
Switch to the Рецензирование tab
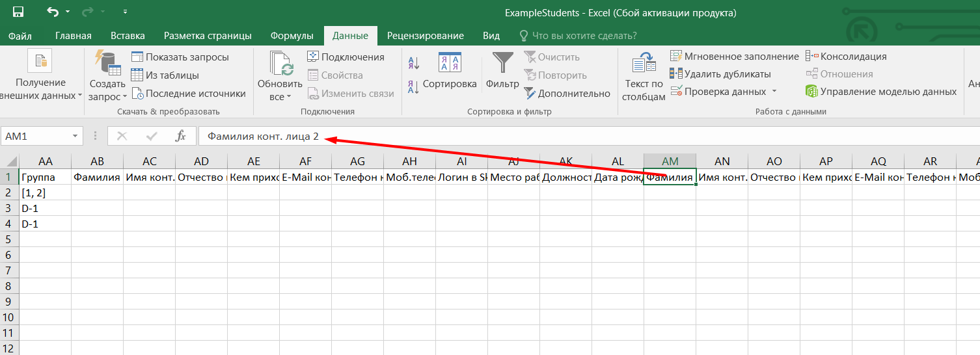(x=426, y=36)
